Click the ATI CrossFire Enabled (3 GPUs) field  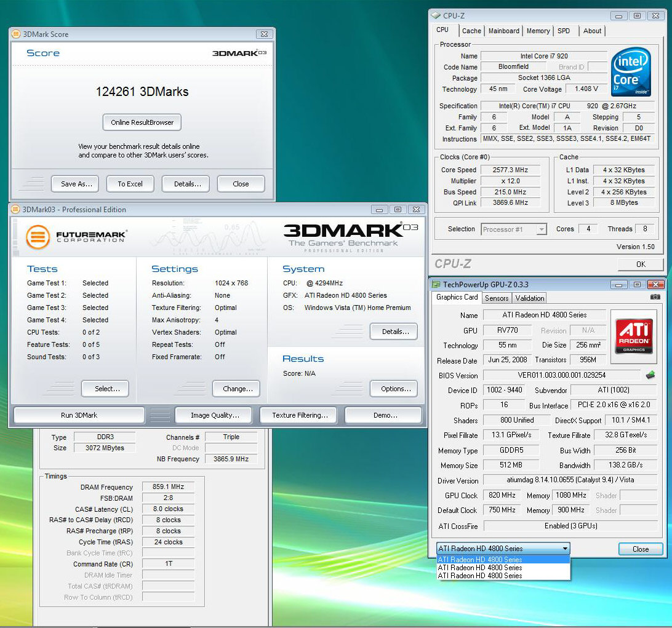click(570, 526)
